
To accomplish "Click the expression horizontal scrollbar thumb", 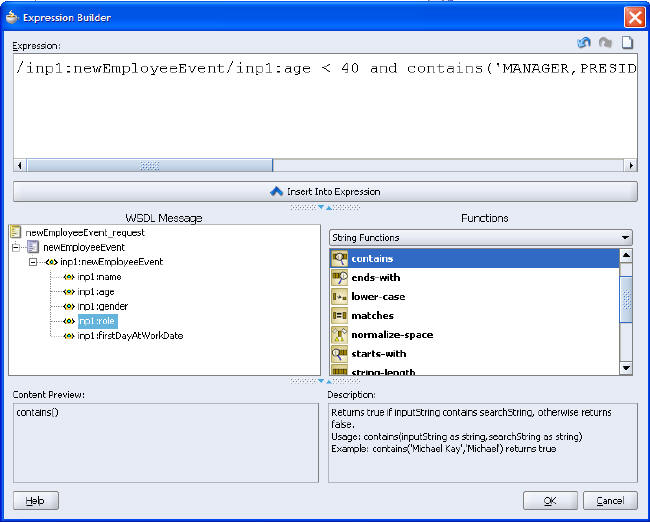I will point(149,166).
